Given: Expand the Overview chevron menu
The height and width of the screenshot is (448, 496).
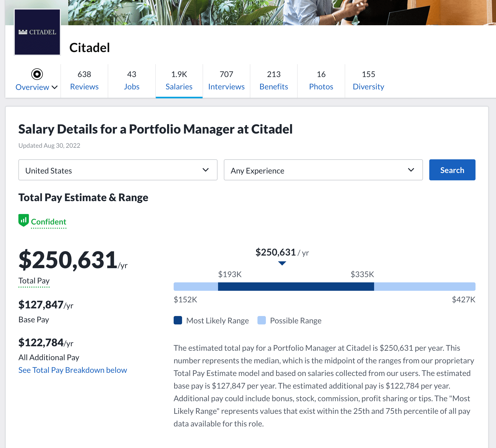Looking at the screenshot, I should point(54,87).
